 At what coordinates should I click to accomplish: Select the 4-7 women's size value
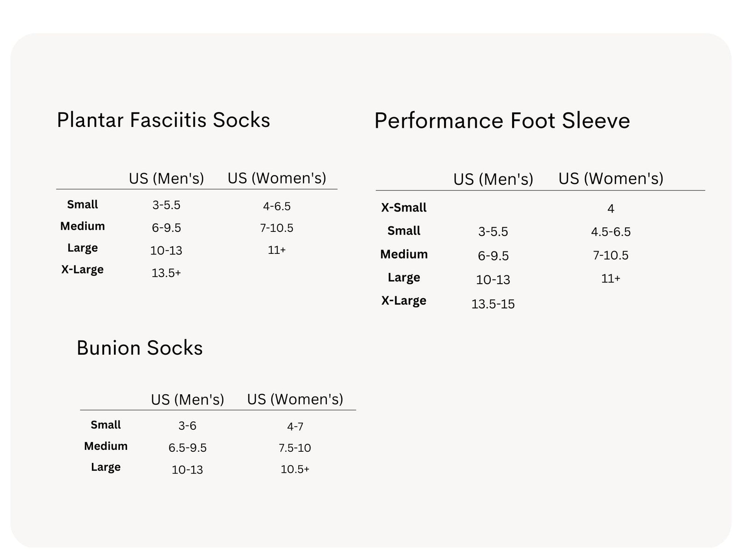tap(295, 427)
